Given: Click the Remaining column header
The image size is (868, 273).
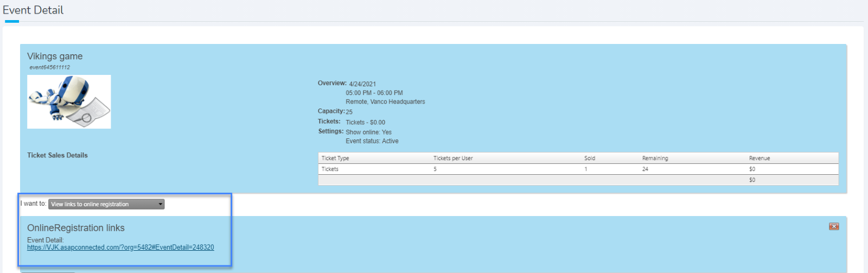Looking at the screenshot, I should pyautogui.click(x=655, y=158).
